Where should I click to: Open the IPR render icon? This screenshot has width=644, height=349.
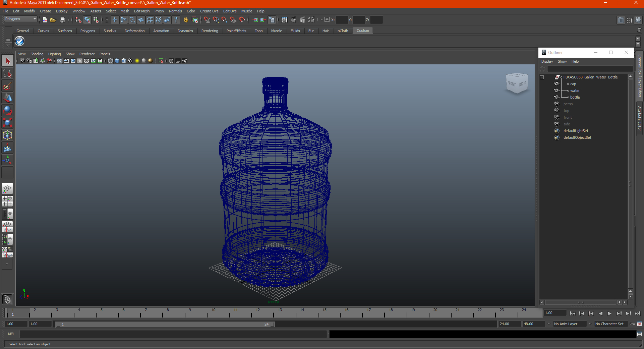[x=302, y=20]
